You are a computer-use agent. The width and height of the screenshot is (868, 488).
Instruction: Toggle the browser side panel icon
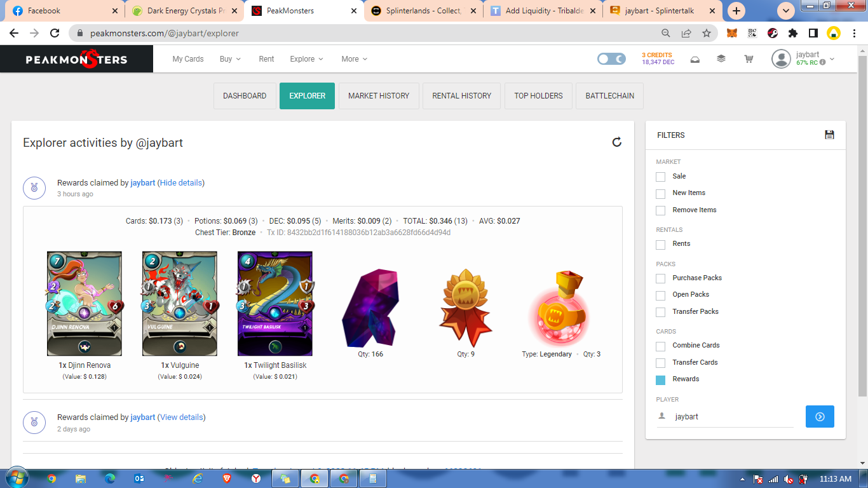(x=813, y=33)
